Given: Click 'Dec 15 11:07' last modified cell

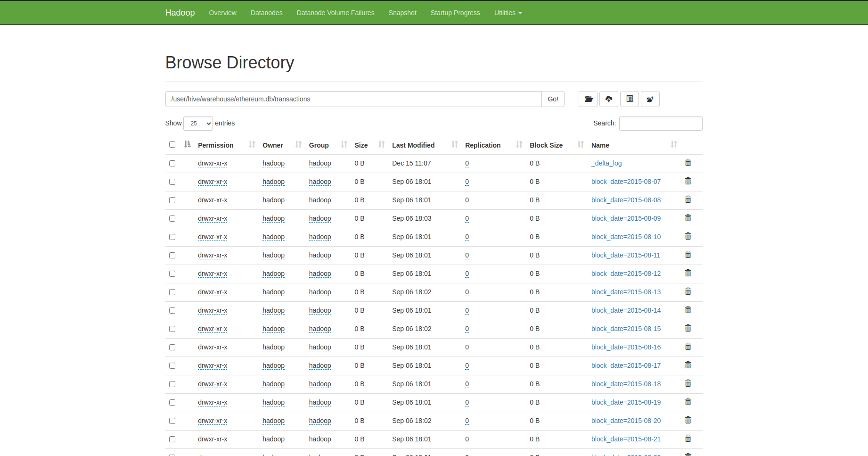Looking at the screenshot, I should [411, 163].
